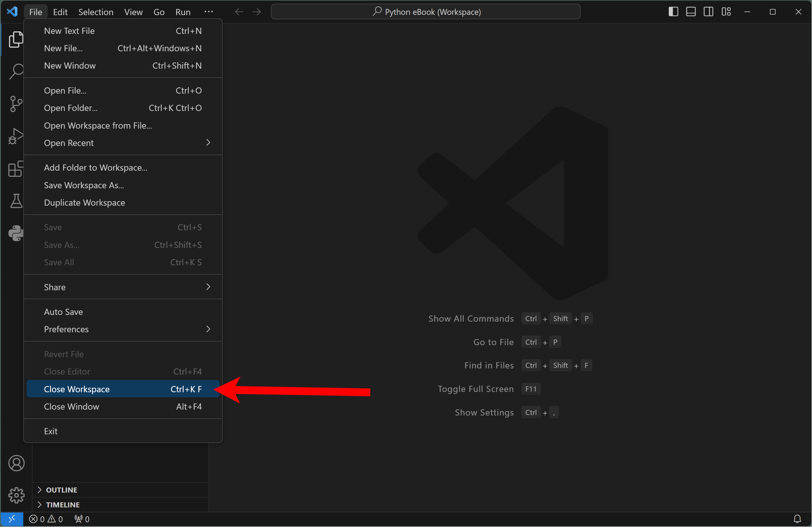Click the Show All Commands hint
This screenshot has width=812, height=527.
471,318
